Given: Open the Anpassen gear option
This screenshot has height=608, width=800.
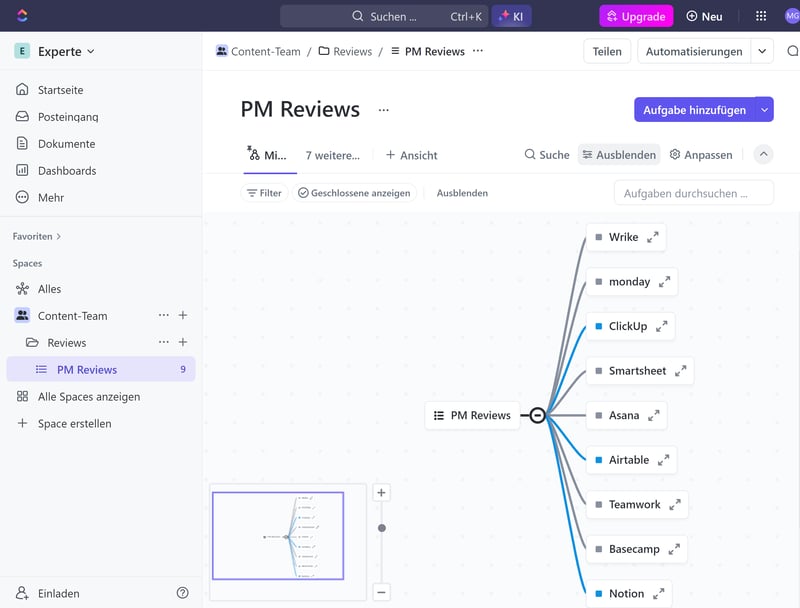Looking at the screenshot, I should pyautogui.click(x=701, y=155).
